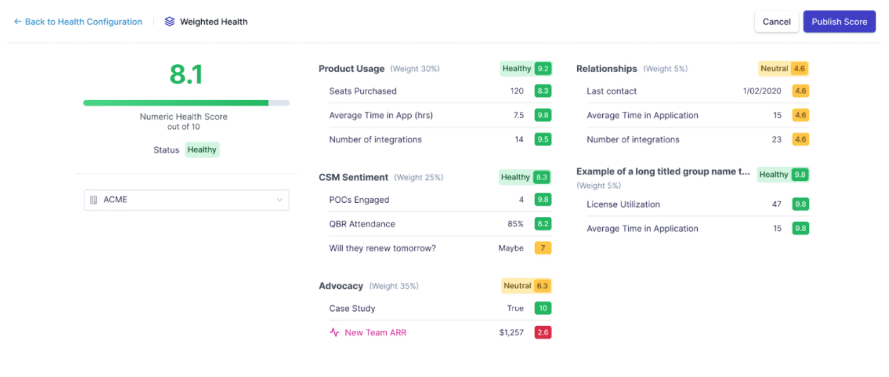Viewport: 889px width, 377px height.
Task: Click the Numeric Health Score label
Action: click(184, 117)
